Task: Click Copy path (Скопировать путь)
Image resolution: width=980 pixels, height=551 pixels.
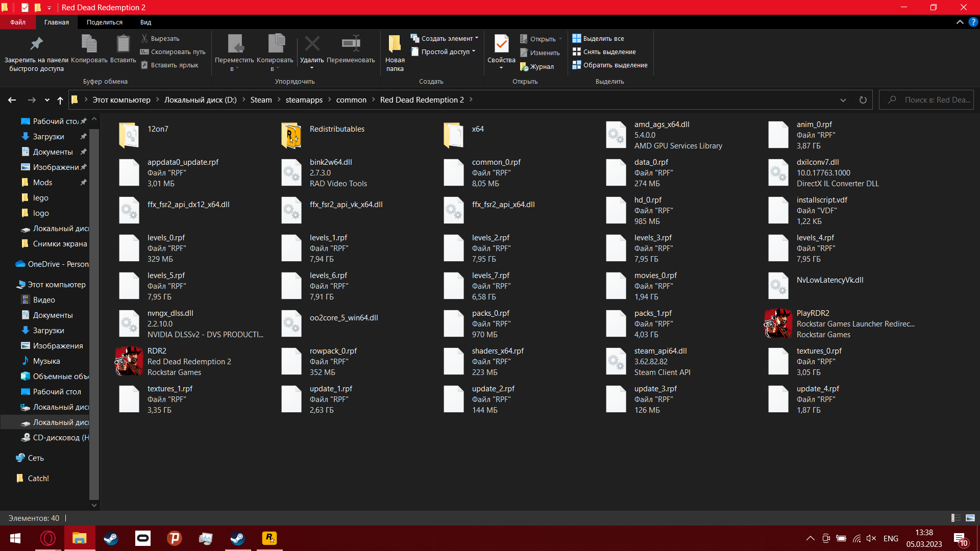Action: tap(173, 52)
